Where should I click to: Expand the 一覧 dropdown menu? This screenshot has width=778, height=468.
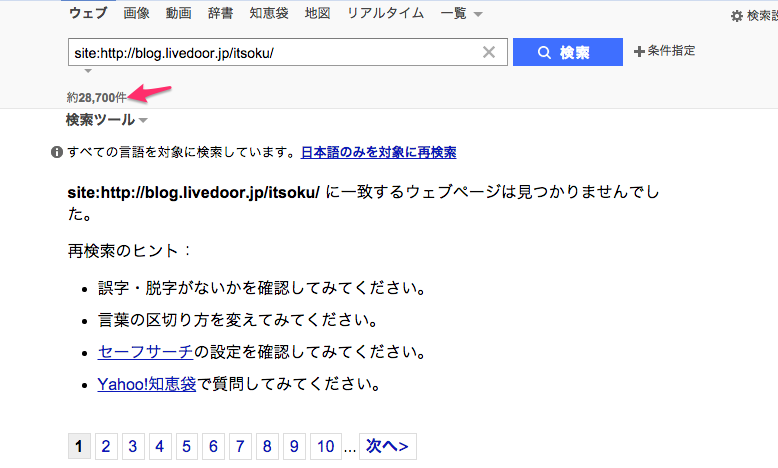pyautogui.click(x=461, y=14)
